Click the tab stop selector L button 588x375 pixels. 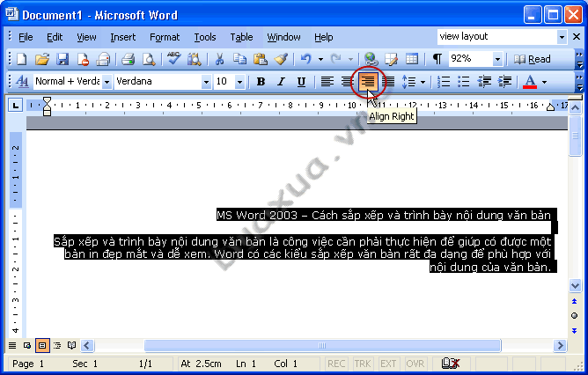(x=15, y=106)
